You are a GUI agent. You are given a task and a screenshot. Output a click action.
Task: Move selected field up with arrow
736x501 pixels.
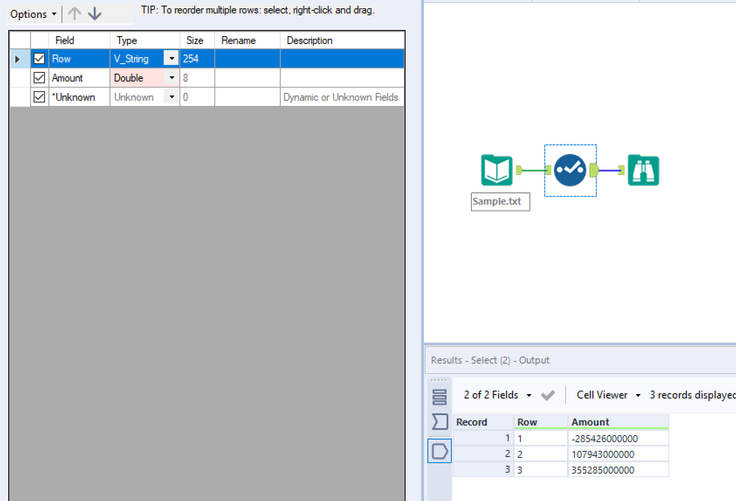click(74, 14)
